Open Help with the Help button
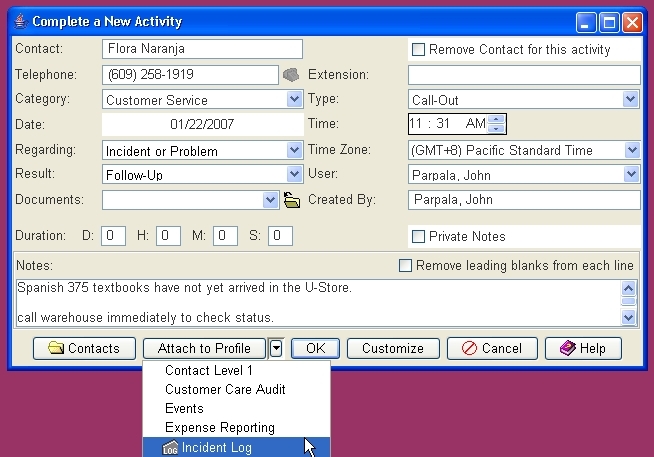654x457 pixels. click(x=583, y=348)
